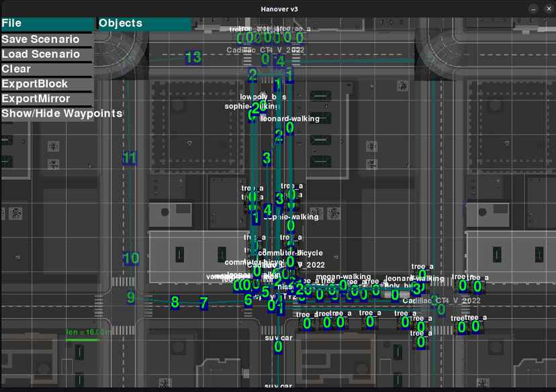This screenshot has height=392, width=556.
Task: Expand the Objects menu
Action: point(144,23)
